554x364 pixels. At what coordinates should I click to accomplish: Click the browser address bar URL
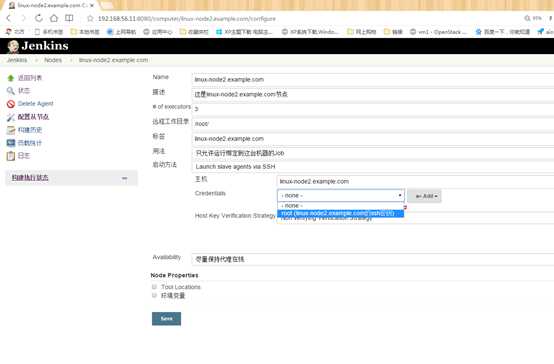click(187, 18)
